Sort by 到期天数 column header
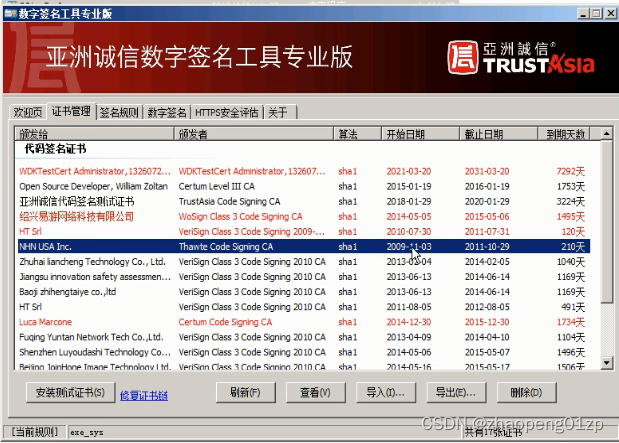 (564, 134)
